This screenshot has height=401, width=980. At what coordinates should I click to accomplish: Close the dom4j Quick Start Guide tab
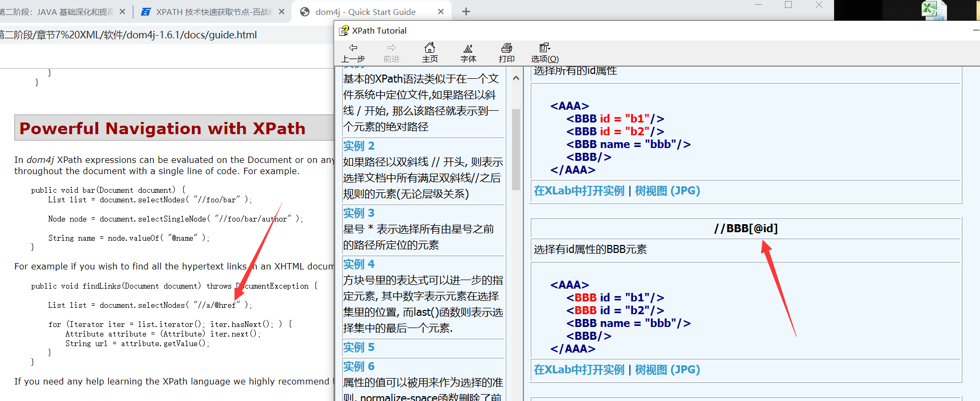(x=441, y=12)
